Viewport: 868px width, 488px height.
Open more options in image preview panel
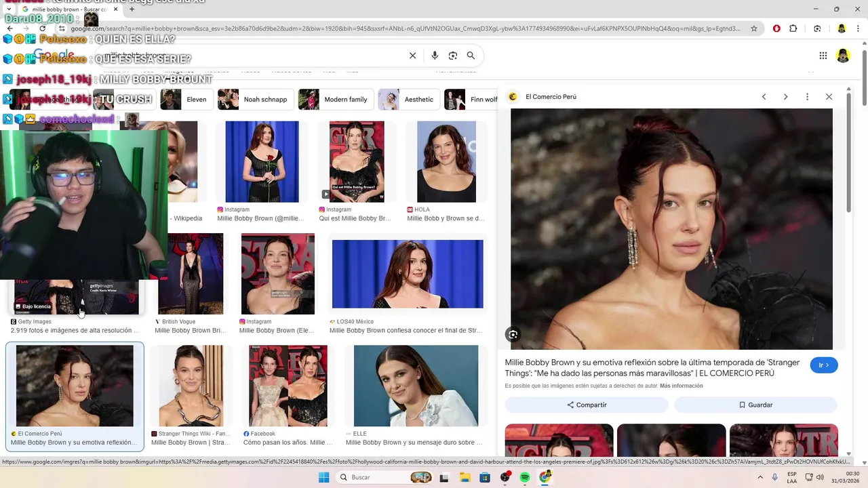[x=807, y=97]
